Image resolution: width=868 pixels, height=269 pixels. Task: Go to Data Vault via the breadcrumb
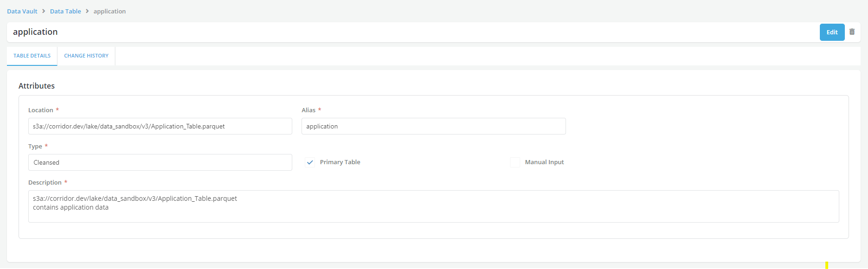point(22,11)
